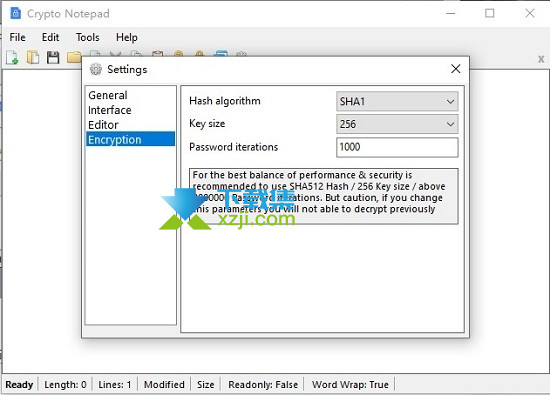
Task: Click the Save floppy disk icon
Action: coord(53,58)
